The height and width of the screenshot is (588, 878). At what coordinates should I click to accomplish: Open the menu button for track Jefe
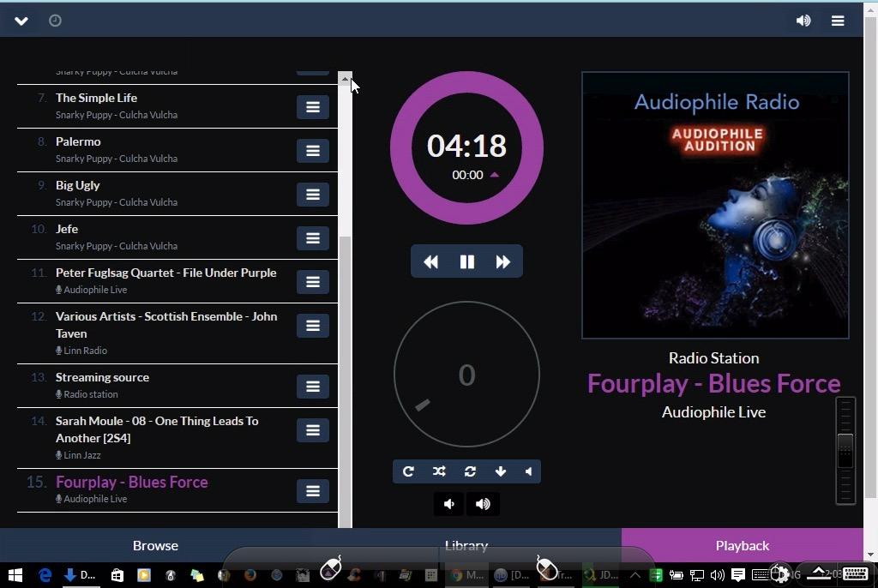312,238
